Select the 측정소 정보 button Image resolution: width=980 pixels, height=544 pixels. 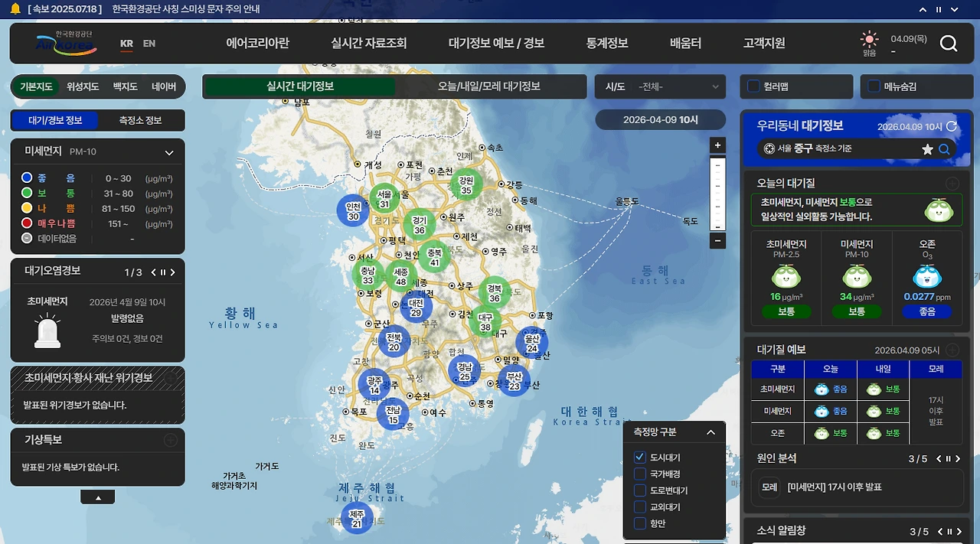(x=141, y=120)
